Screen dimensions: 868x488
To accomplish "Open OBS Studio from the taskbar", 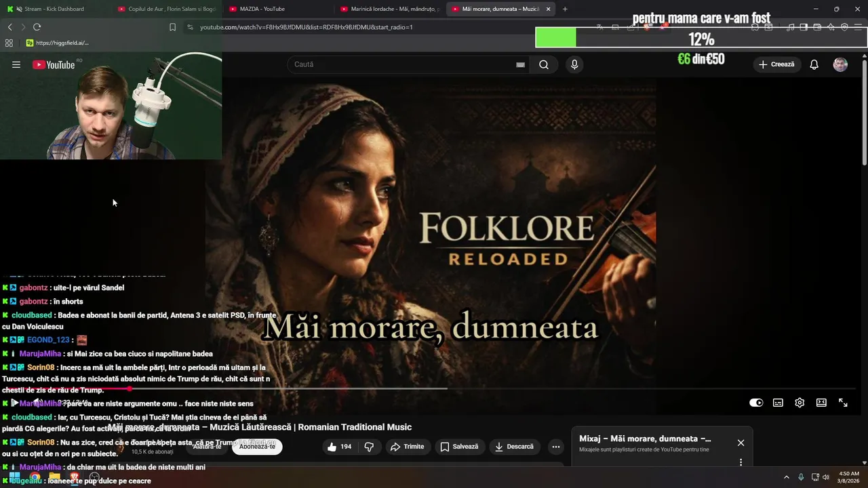I will (94, 478).
